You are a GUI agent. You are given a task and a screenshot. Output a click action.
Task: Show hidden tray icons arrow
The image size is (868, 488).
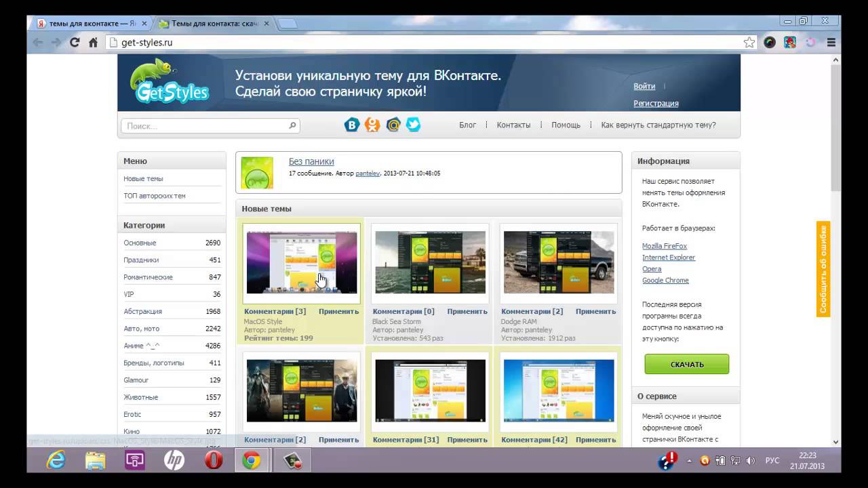click(x=690, y=461)
